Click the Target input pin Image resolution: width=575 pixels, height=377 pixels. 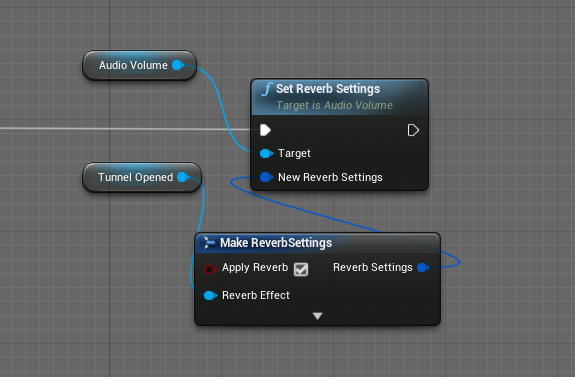(266, 153)
